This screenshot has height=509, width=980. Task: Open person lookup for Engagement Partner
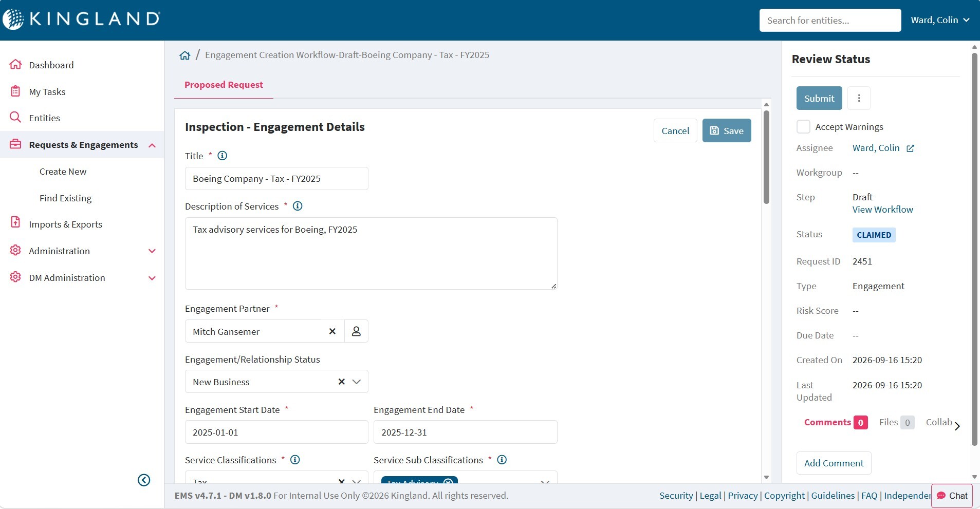356,331
